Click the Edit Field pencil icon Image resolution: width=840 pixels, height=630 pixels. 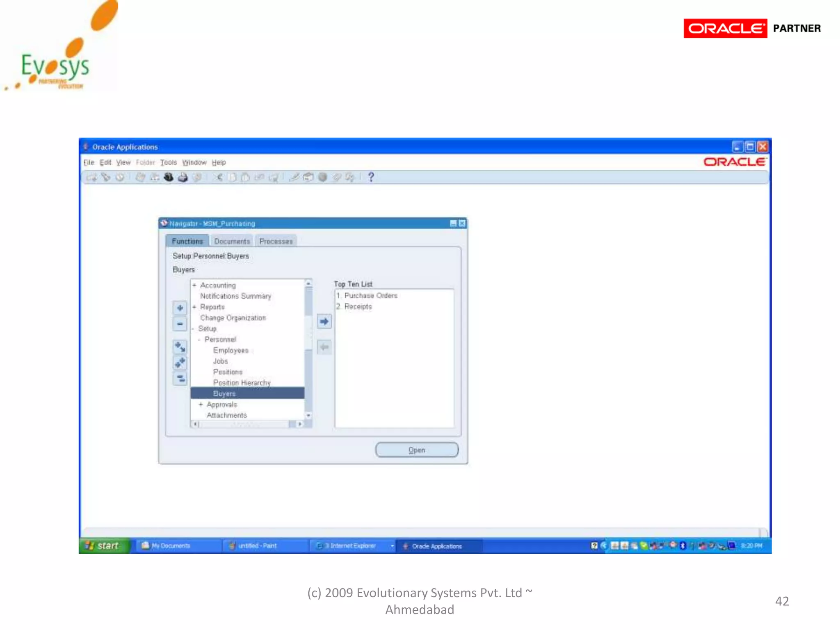tap(294, 177)
